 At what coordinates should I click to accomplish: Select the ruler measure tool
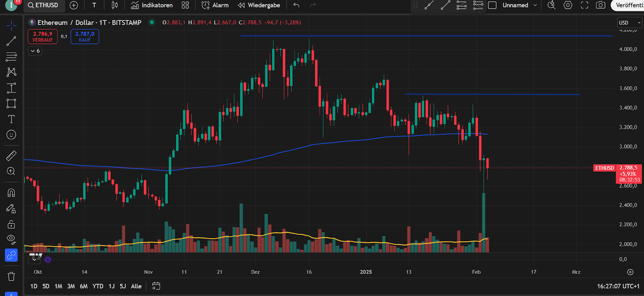pyautogui.click(x=11, y=155)
